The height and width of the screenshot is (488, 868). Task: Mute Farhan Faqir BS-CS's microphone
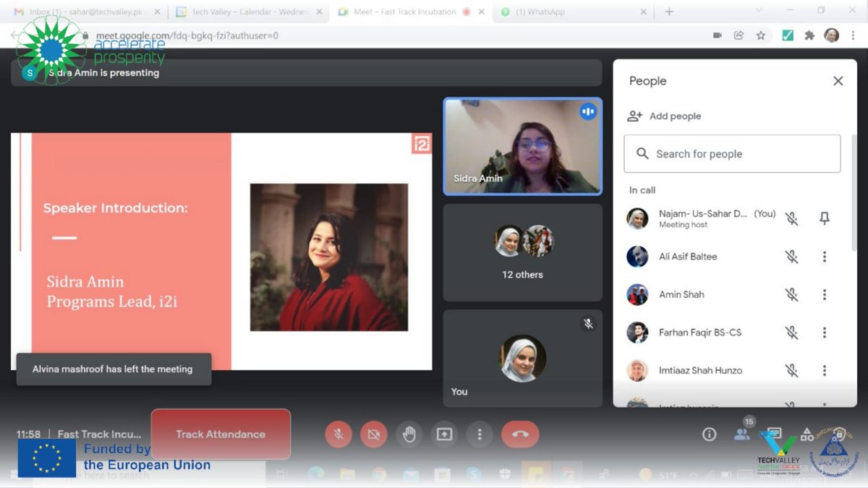(x=792, y=333)
